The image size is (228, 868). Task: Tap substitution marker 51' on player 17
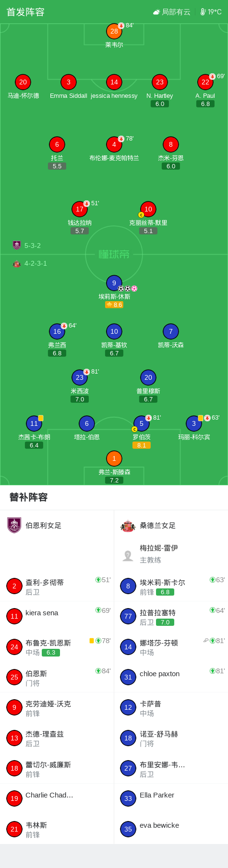click(x=91, y=203)
